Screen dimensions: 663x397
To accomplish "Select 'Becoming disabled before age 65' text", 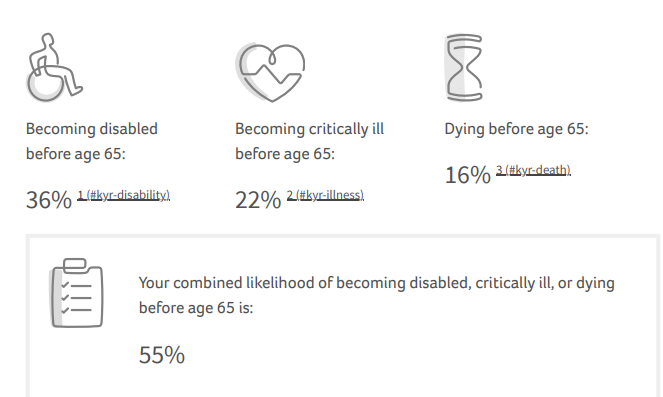I will click(92, 141).
